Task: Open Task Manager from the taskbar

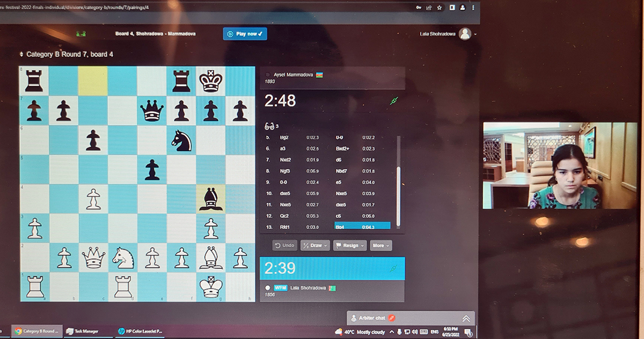Action: pyautogui.click(x=86, y=331)
